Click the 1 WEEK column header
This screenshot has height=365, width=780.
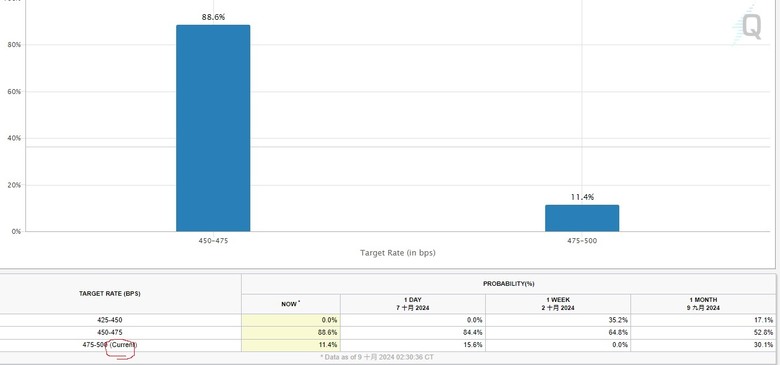(x=557, y=304)
